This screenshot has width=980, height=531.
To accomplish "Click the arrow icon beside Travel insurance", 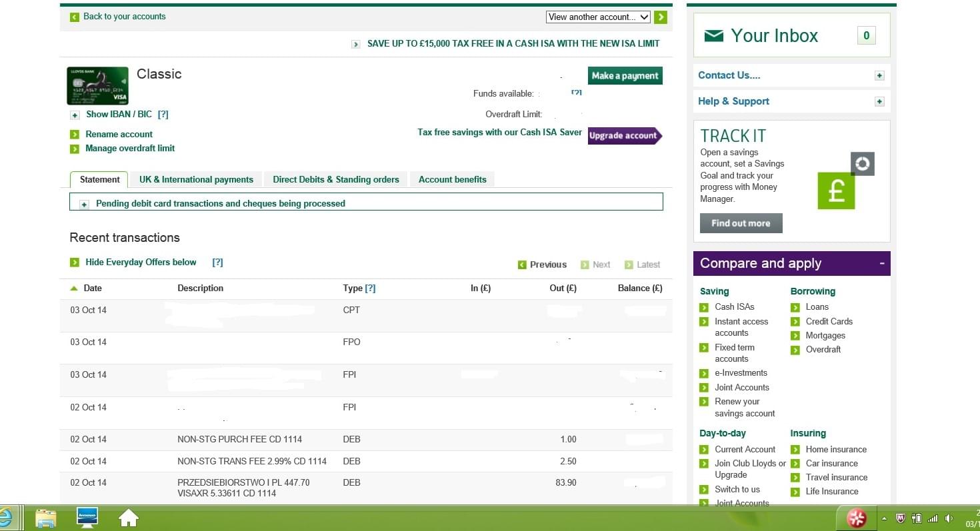I will 795,478.
